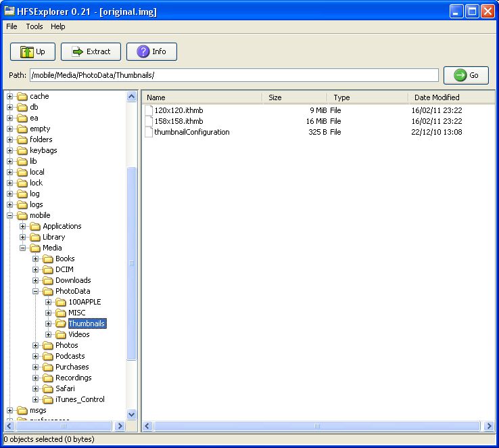499x448 pixels.
Task: Select the Photos folder icon
Action: [x=48, y=345]
